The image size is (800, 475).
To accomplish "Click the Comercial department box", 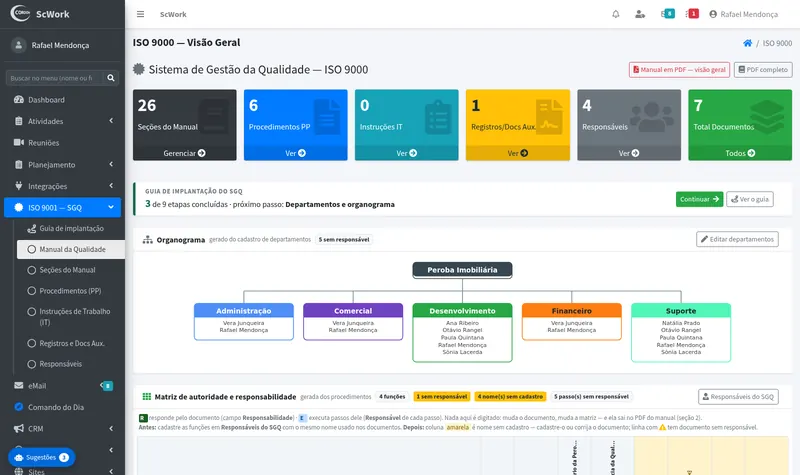I will coord(353,322).
